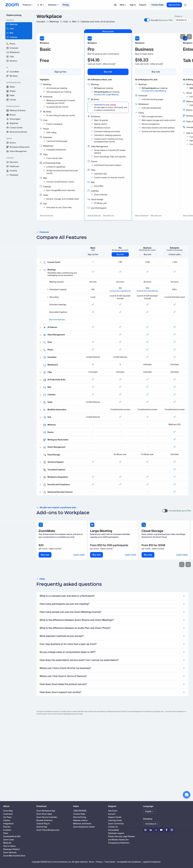Click Buy now on Pro plan card

click(x=108, y=72)
